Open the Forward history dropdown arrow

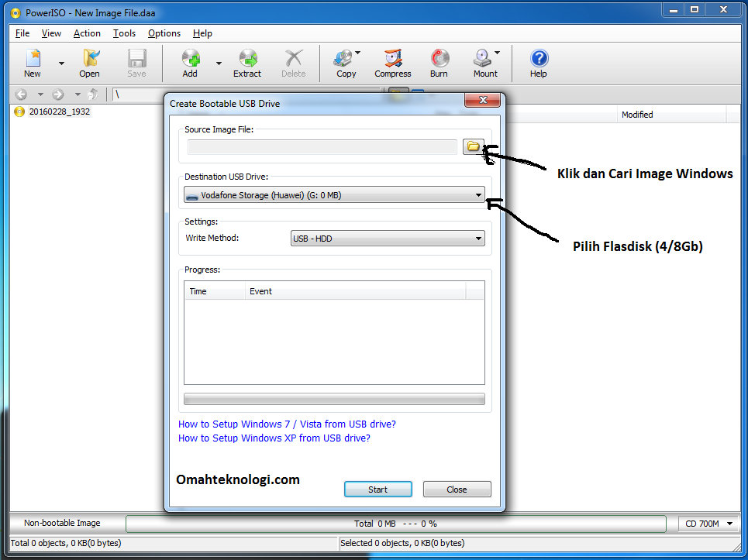[x=78, y=94]
